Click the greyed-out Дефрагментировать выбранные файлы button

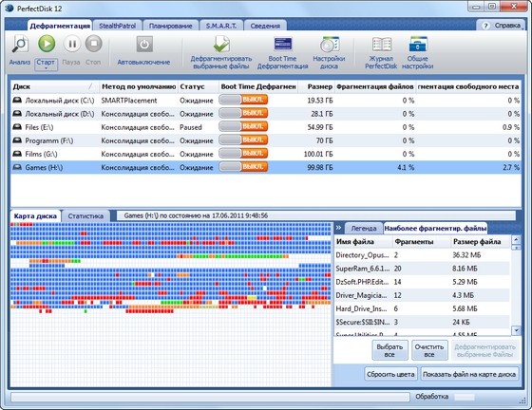[484, 350]
